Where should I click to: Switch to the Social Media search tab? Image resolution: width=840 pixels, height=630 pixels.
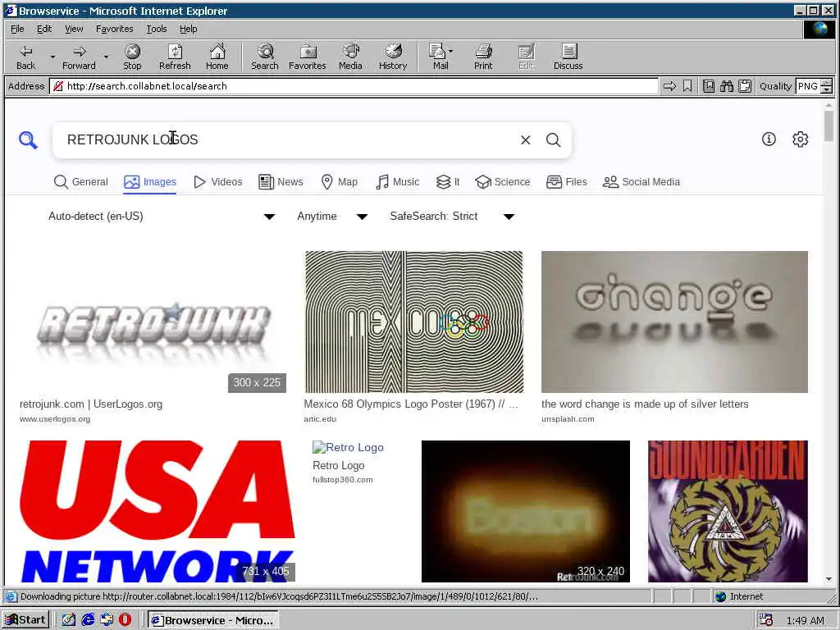tap(641, 182)
